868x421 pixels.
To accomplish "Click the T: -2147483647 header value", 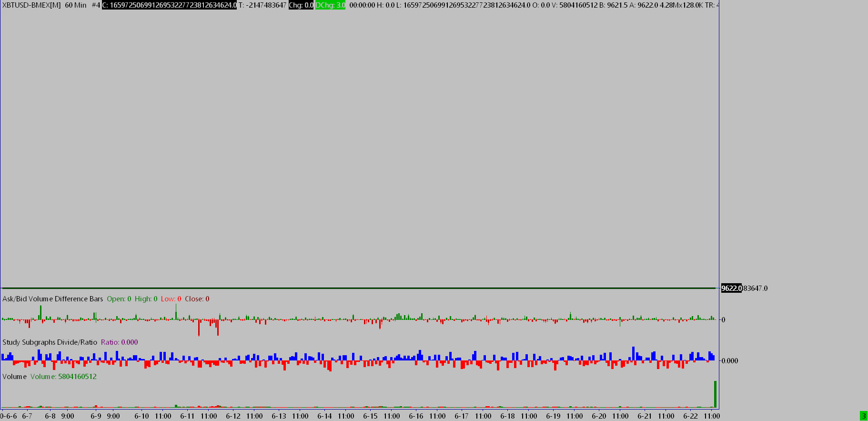I will (x=262, y=5).
